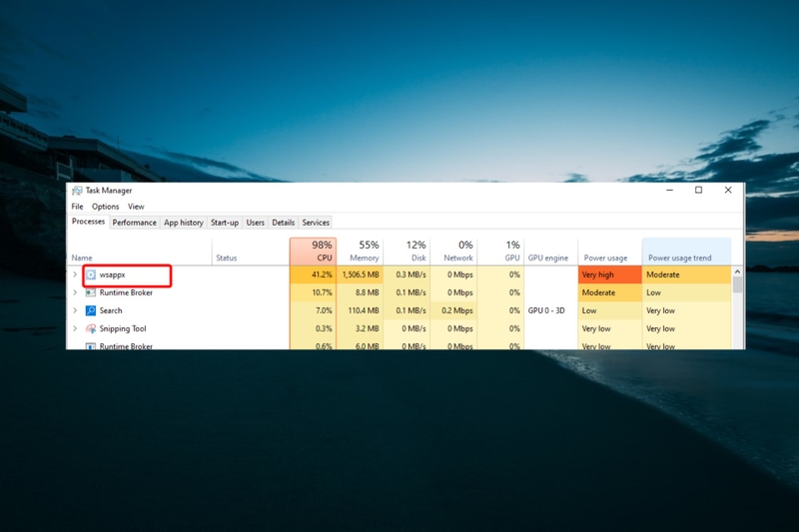Minimize the Task Manager window
Screen dimensions: 799x532
(x=669, y=191)
